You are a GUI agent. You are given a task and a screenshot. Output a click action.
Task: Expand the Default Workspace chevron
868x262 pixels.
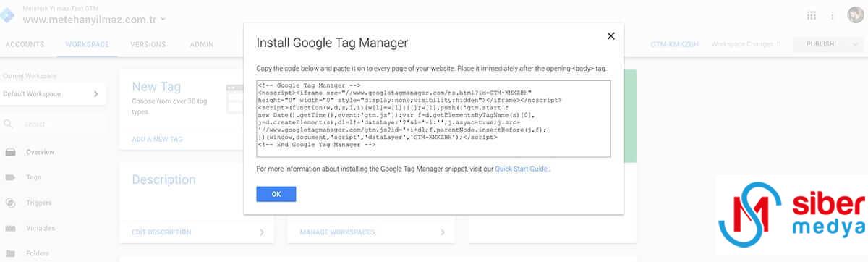coord(96,94)
